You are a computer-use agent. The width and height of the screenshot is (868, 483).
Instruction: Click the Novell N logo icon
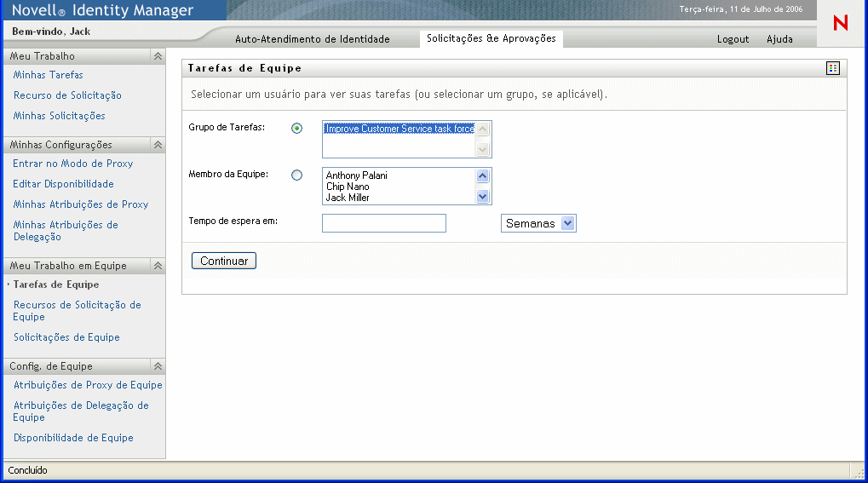840,24
